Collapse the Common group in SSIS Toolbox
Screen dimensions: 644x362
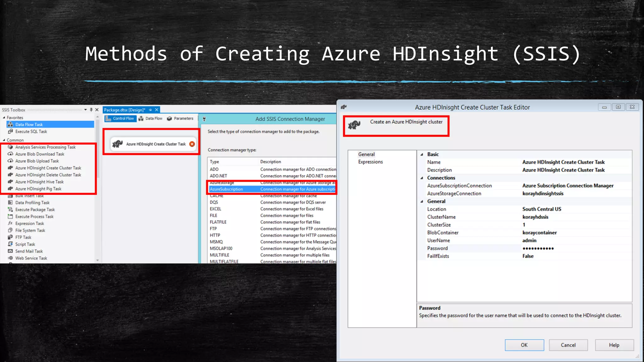tap(4, 140)
